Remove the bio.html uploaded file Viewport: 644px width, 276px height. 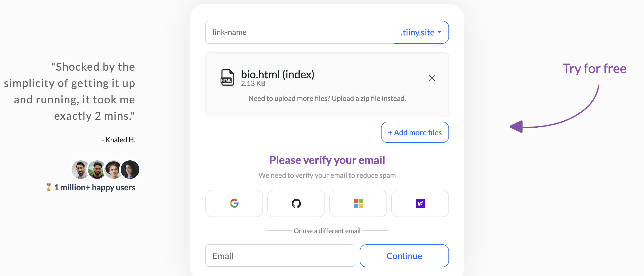click(432, 79)
